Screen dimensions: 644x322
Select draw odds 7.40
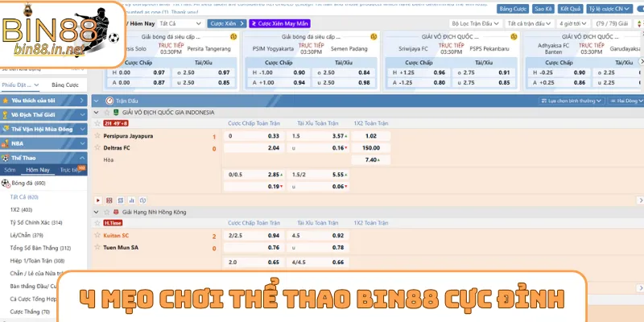pyautogui.click(x=371, y=159)
